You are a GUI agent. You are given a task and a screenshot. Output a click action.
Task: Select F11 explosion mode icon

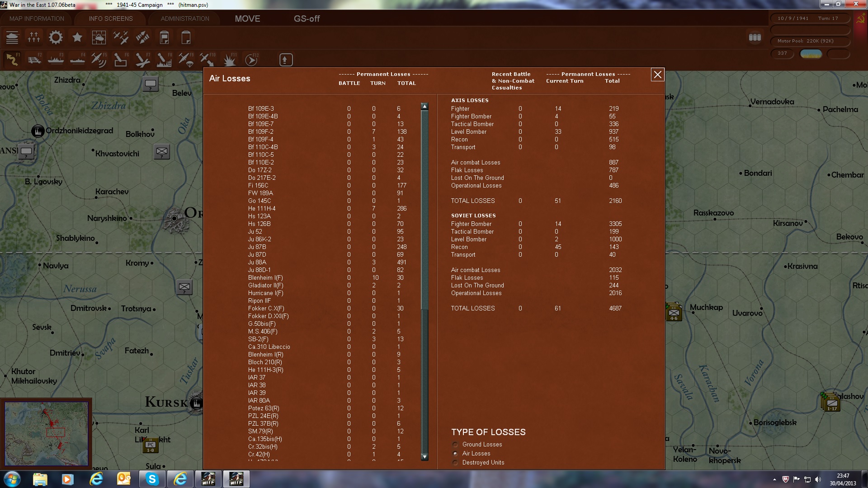230,60
